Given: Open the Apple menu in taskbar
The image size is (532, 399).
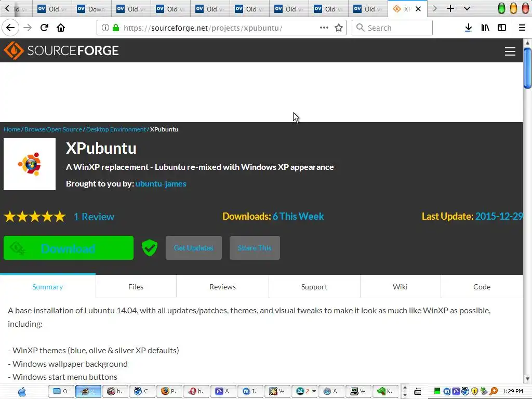Looking at the screenshot, I should point(22,392).
